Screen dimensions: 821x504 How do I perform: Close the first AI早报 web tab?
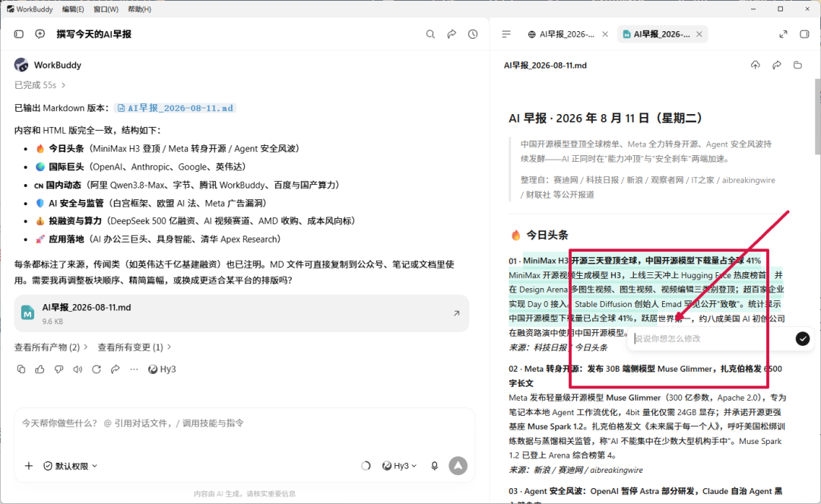(x=605, y=34)
